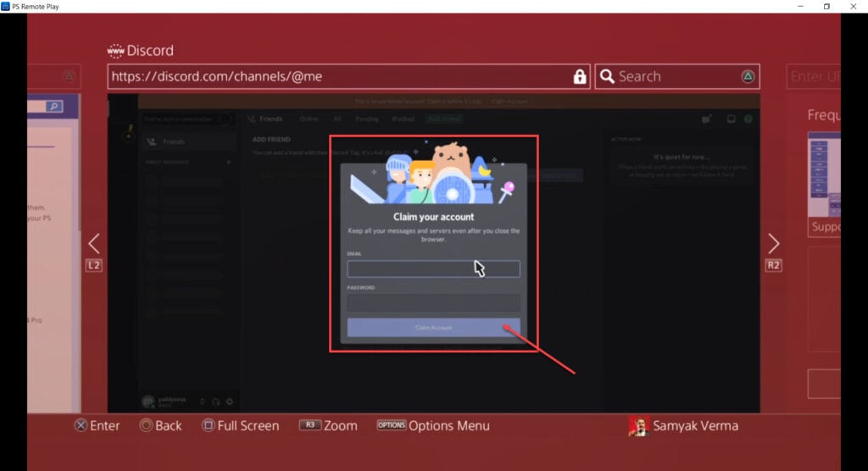Click the green help icon in Discord header
Image resolution: width=868 pixels, height=471 pixels.
click(748, 119)
